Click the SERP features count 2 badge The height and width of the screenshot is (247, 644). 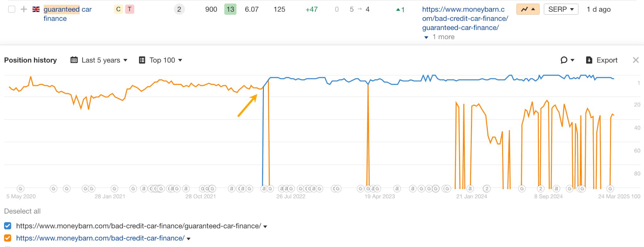(x=179, y=9)
